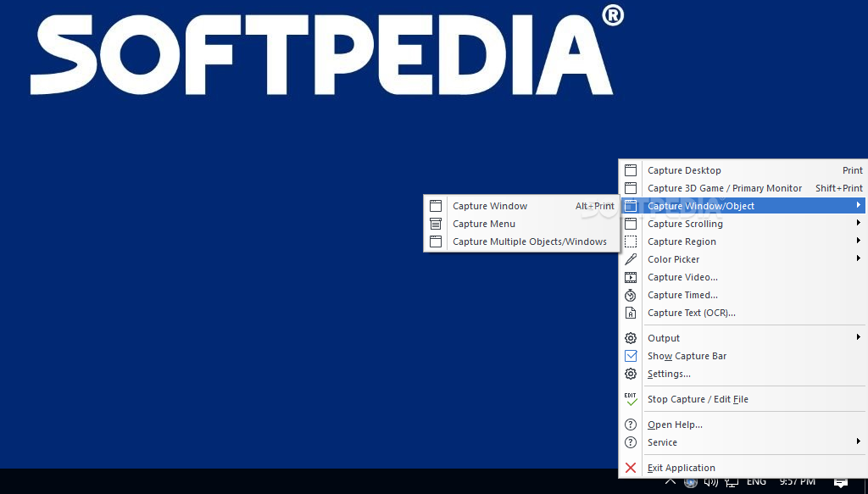Click the highlighted Capture Window/Object icon
The image size is (868, 494).
pyautogui.click(x=631, y=206)
